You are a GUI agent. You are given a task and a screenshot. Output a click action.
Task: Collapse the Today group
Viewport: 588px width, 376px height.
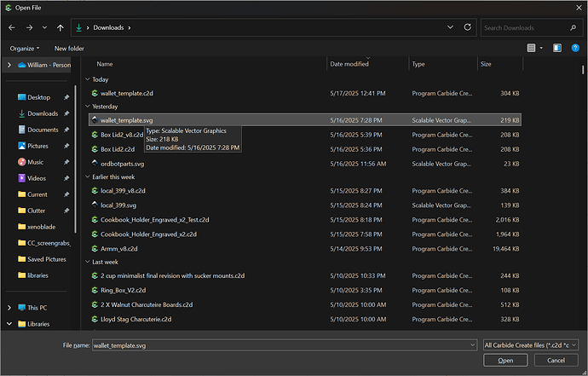coord(88,79)
